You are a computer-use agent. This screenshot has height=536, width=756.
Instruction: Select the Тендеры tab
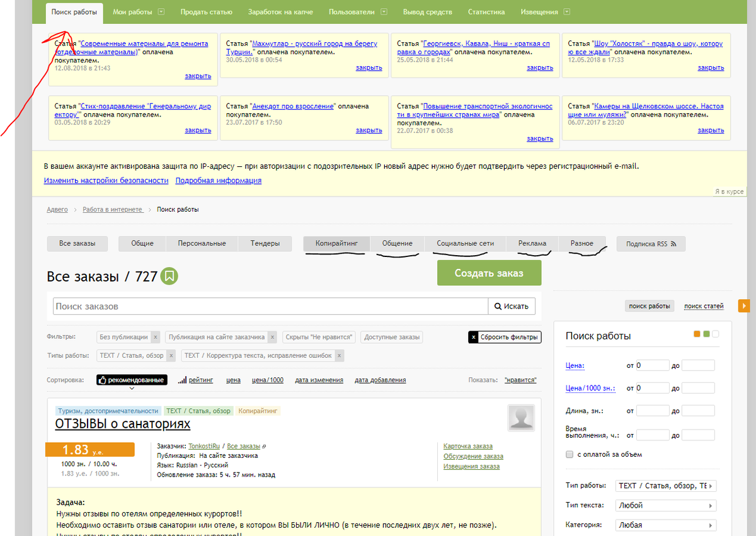pos(265,244)
